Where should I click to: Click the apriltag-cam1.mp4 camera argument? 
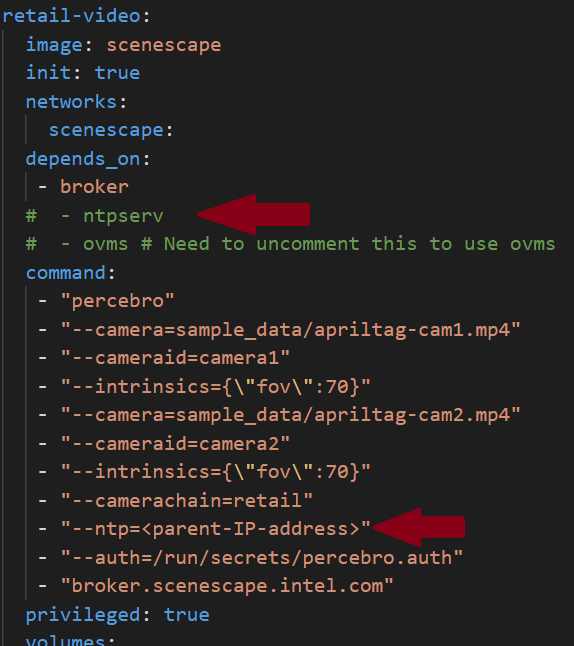tap(291, 330)
